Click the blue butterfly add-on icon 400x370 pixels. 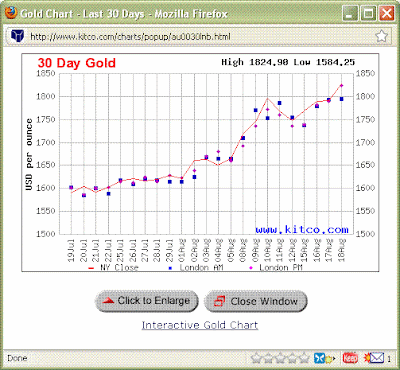(x=319, y=358)
